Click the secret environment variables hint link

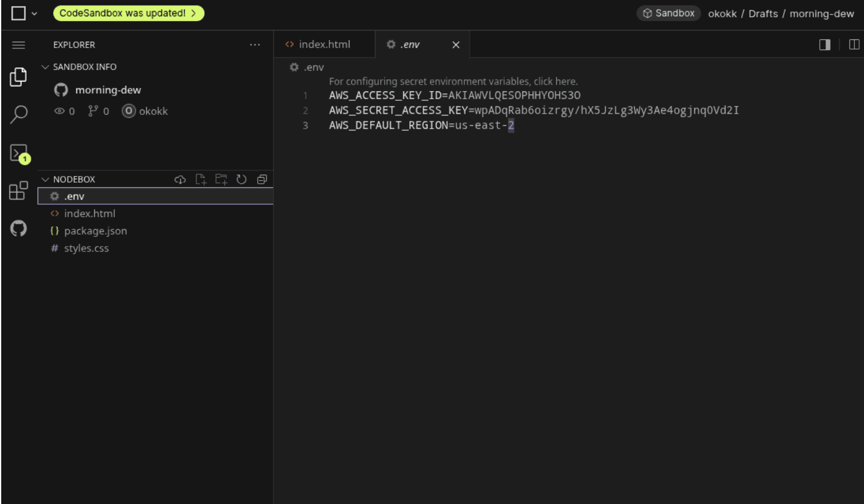pos(453,82)
